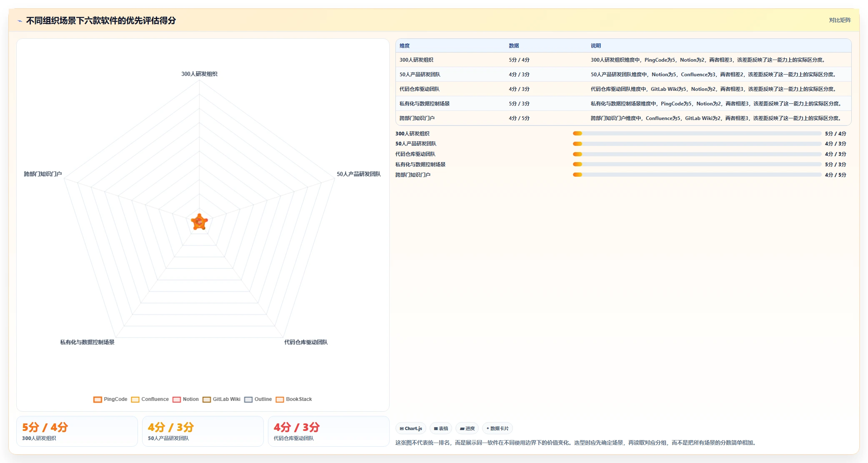This screenshot has height=463, width=868.
Task: Click the progress bar for 代码仓库驱动团队
Action: click(697, 154)
